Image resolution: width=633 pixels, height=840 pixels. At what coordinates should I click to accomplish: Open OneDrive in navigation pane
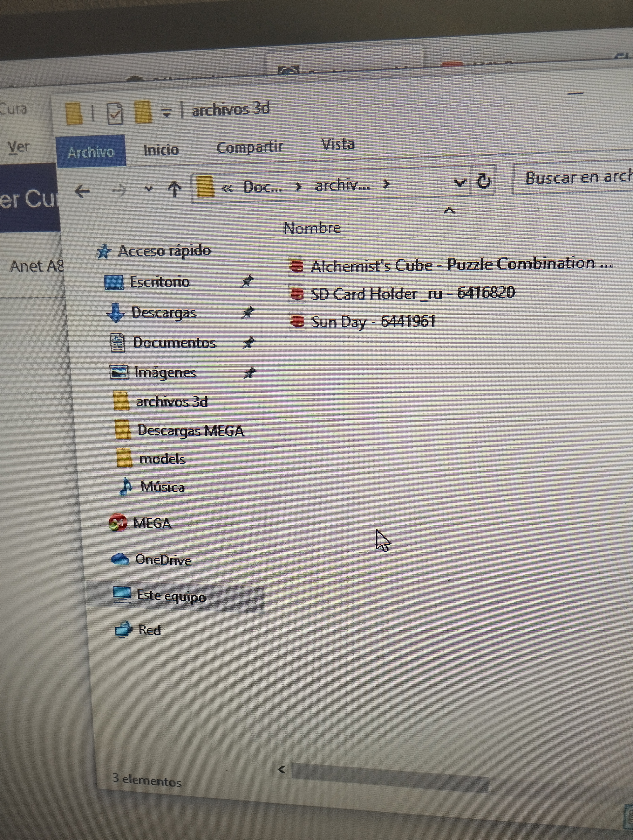pyautogui.click(x=163, y=560)
